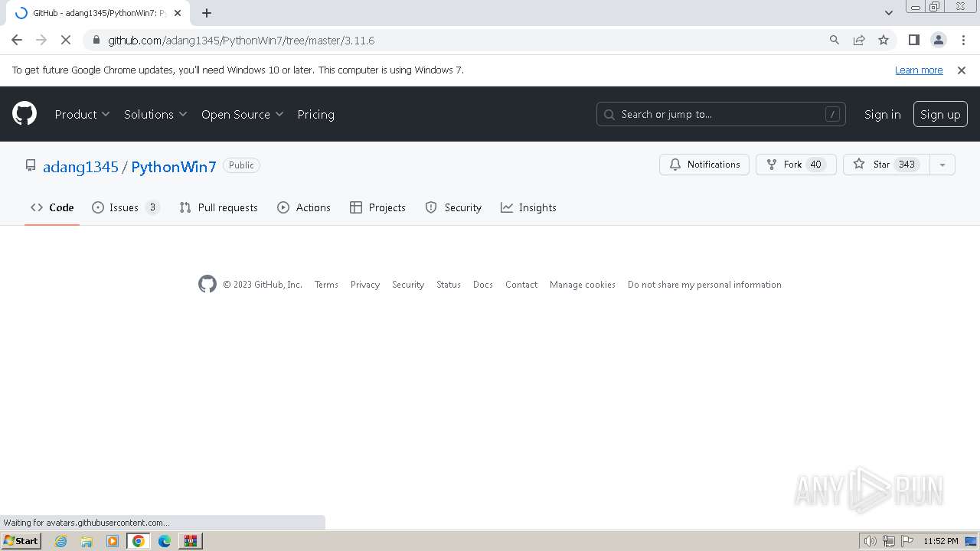Click the Sign up button
This screenshot has height=551, width=980.
940,114
